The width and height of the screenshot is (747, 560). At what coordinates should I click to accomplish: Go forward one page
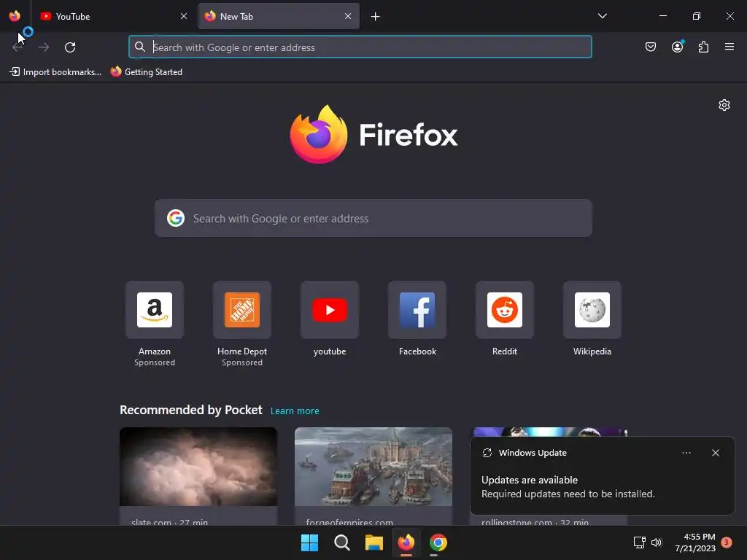[44, 47]
